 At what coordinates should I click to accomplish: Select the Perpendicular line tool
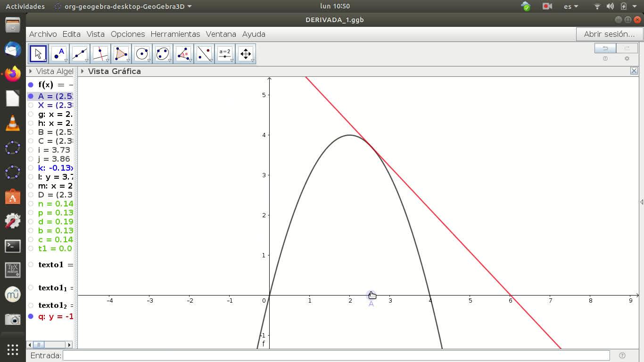click(100, 54)
